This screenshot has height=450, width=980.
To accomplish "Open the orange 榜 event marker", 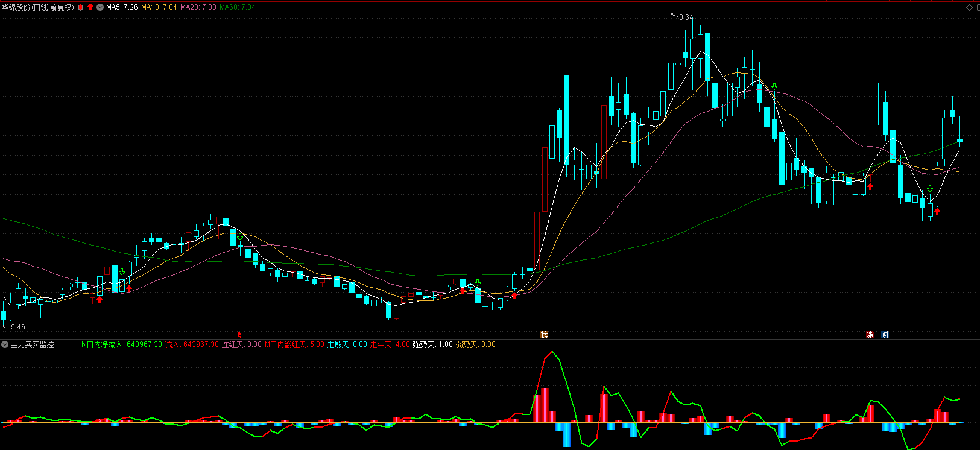I will coord(545,335).
